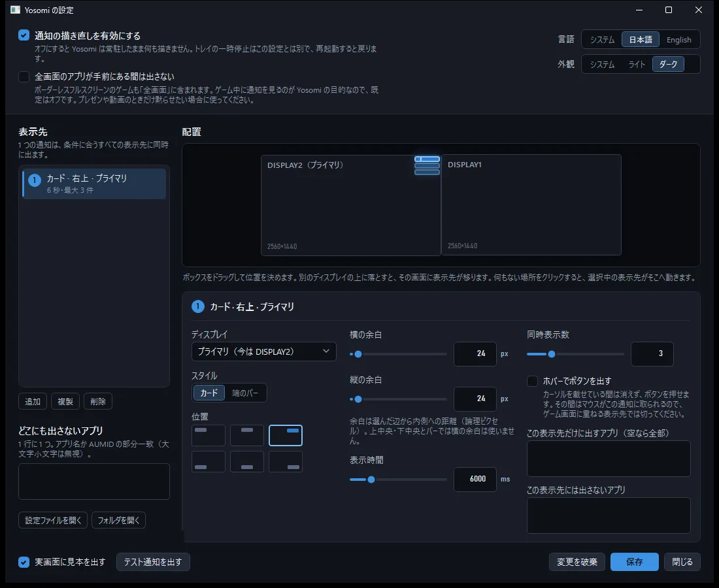Viewport: 719px width, 588px height.
Task: Set language to システム
Action: click(602, 39)
